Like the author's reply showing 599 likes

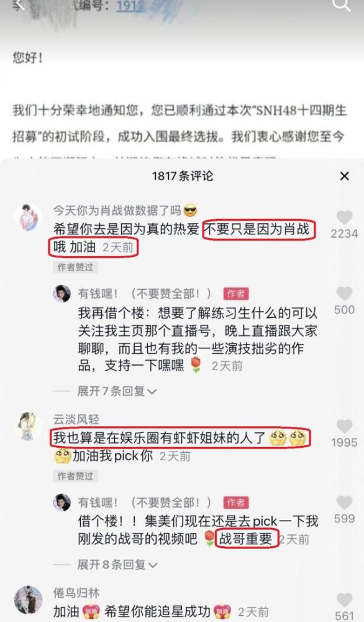344,503
